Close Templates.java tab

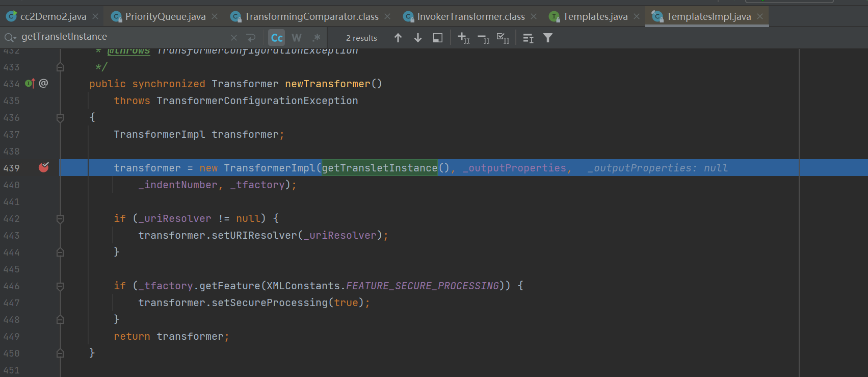click(x=637, y=17)
